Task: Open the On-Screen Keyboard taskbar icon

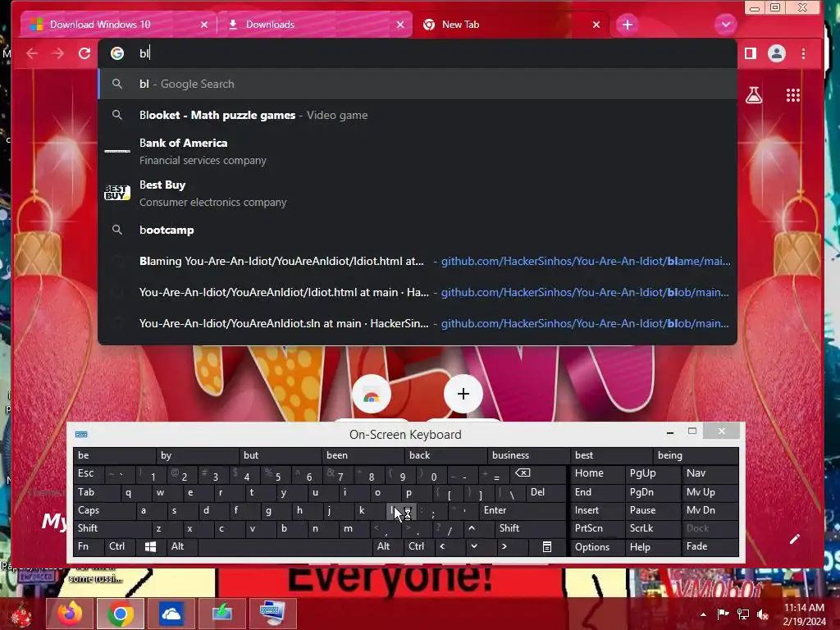Action: [x=272, y=614]
